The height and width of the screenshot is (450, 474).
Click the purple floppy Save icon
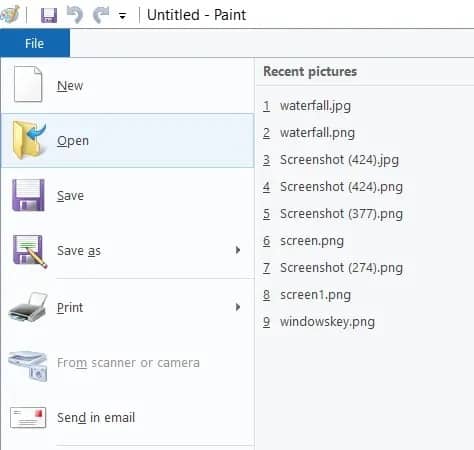point(28,195)
